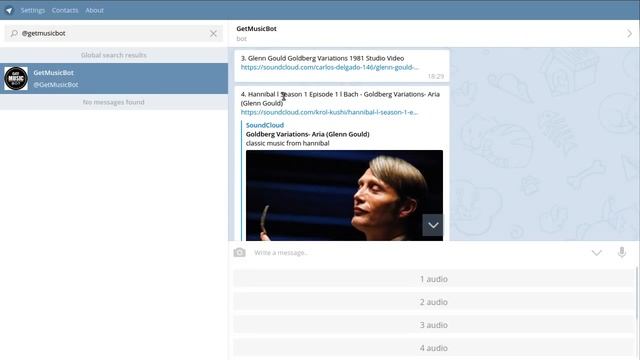This screenshot has width=640, height=360.
Task: Clear the search with the X icon
Action: click(213, 33)
